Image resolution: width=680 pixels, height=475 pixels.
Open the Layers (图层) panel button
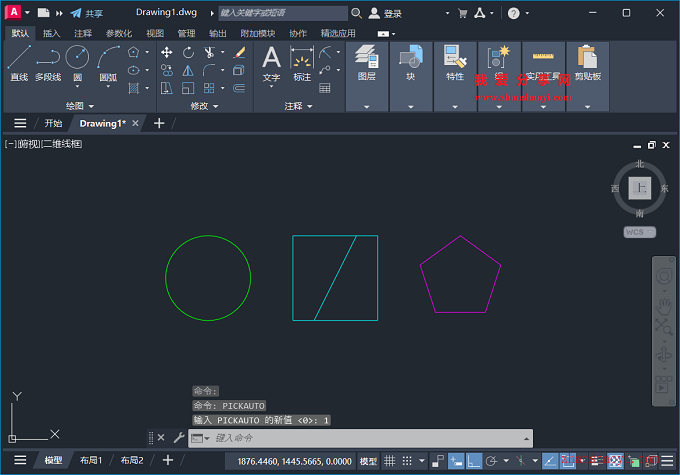pos(367,76)
